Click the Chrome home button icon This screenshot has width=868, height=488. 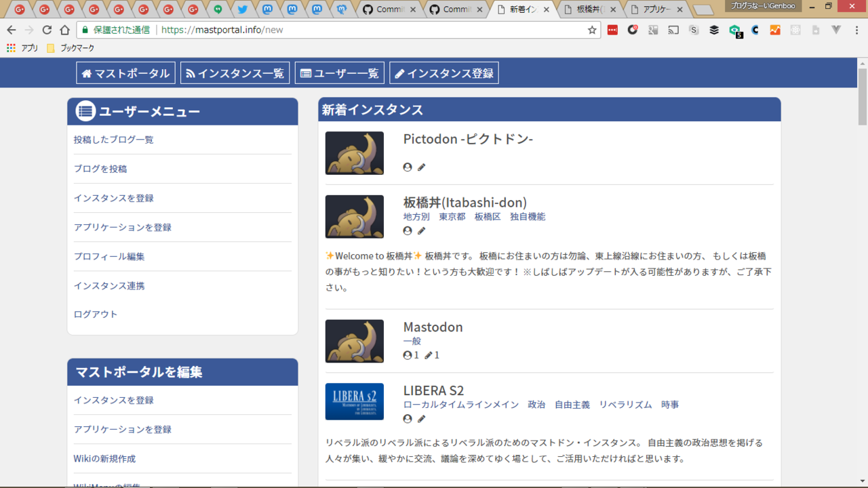(x=64, y=30)
